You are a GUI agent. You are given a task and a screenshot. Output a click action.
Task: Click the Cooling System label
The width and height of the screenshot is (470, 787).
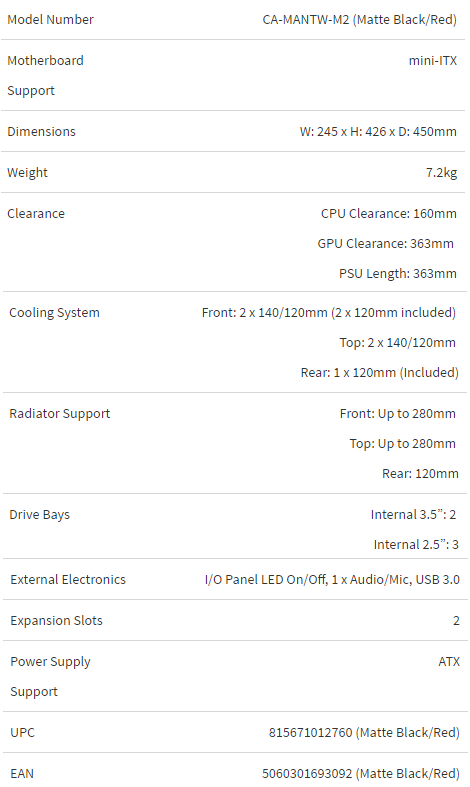click(54, 313)
